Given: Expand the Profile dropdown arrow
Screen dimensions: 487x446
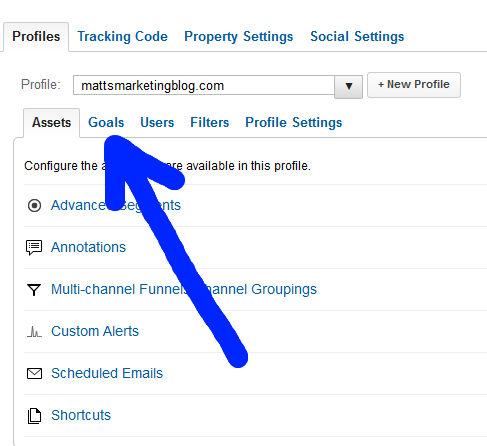Looking at the screenshot, I should click(x=348, y=87).
